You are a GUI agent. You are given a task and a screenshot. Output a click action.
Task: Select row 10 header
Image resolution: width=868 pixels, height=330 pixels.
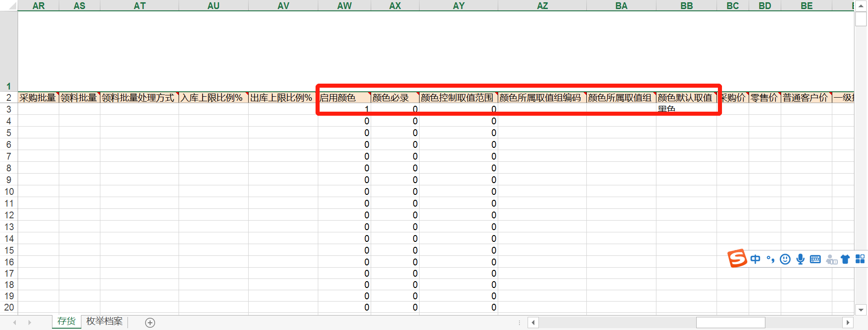click(x=9, y=192)
